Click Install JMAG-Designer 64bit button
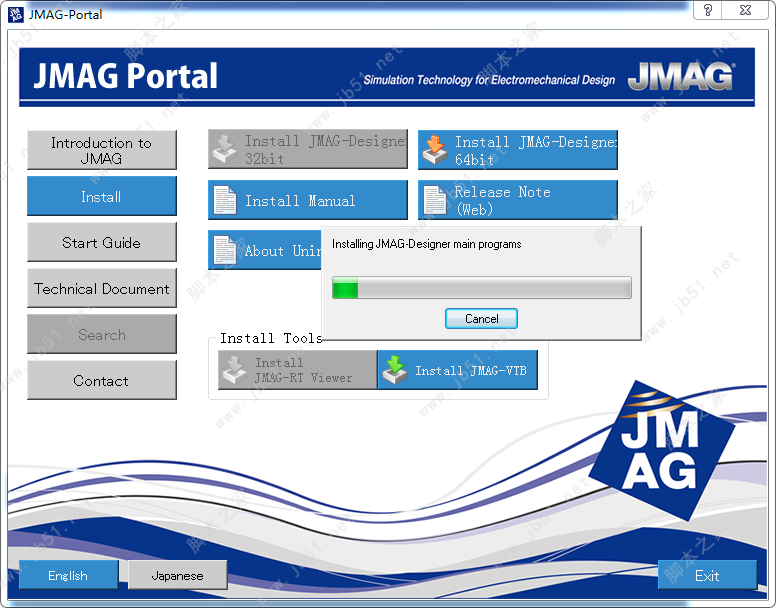This screenshot has height=608, width=776. (x=518, y=150)
